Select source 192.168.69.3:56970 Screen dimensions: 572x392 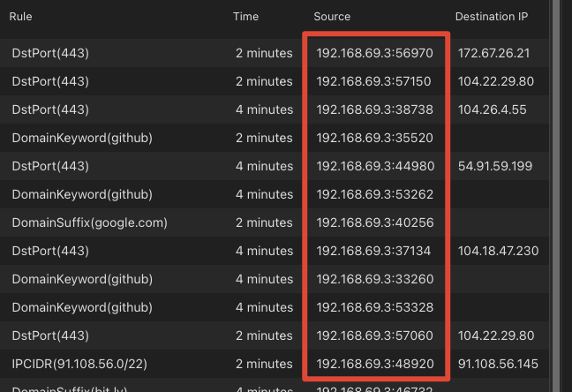(x=374, y=53)
